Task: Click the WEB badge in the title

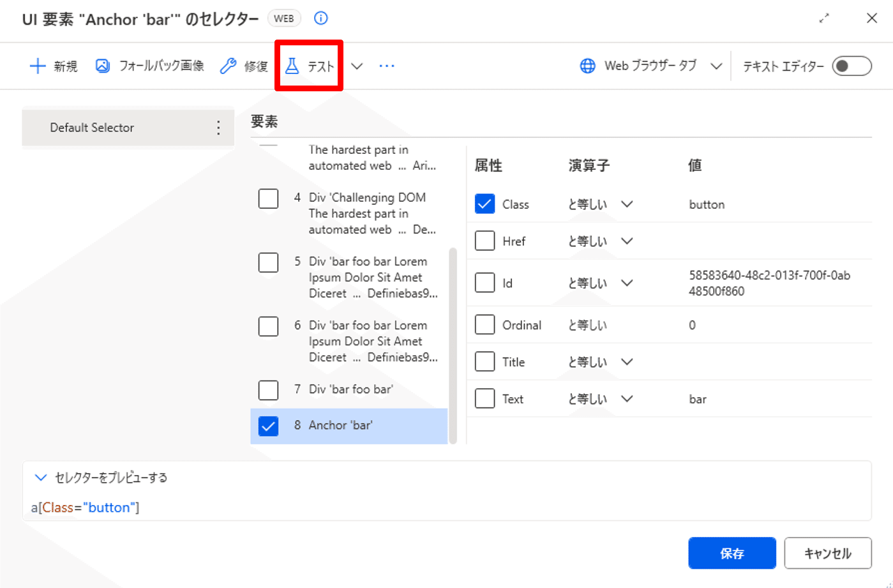Action: [284, 19]
